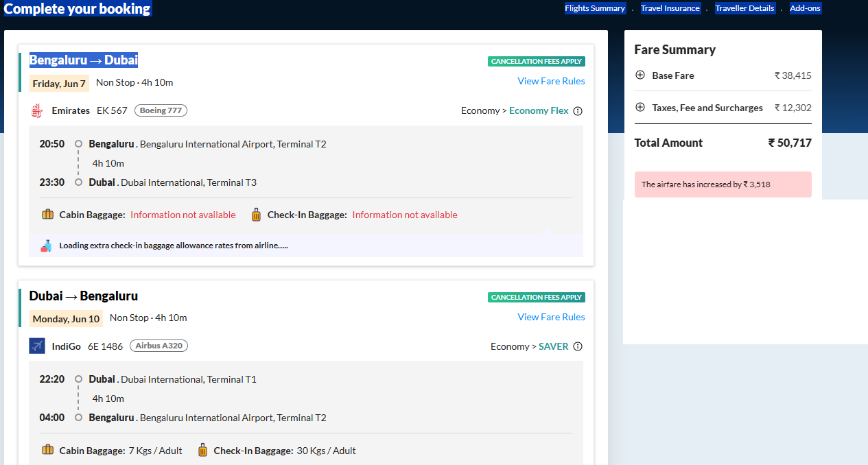The height and width of the screenshot is (465, 868).
Task: Click the extra baggage loading suitcase icon
Action: [x=46, y=246]
